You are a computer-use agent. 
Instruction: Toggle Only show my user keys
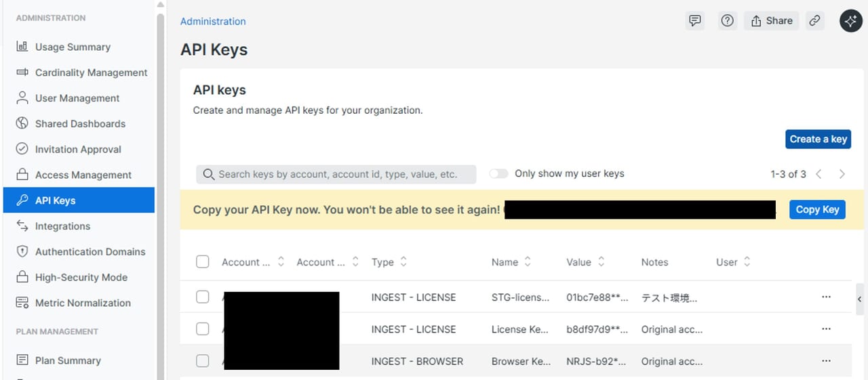click(x=499, y=174)
